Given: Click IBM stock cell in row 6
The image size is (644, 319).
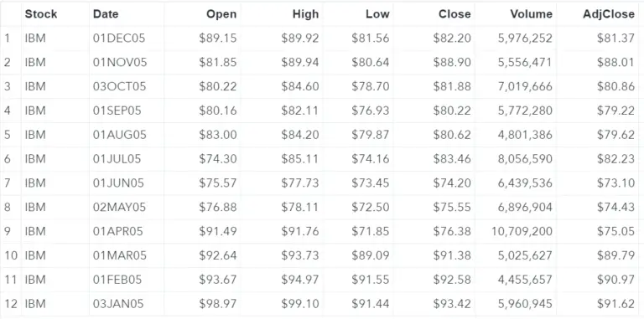Looking at the screenshot, I should click(35, 159).
